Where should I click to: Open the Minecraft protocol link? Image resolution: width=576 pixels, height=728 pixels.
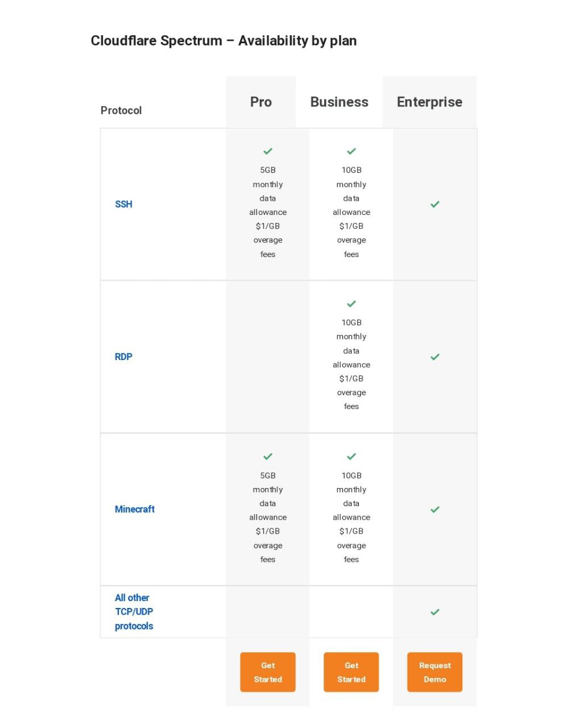coord(135,509)
